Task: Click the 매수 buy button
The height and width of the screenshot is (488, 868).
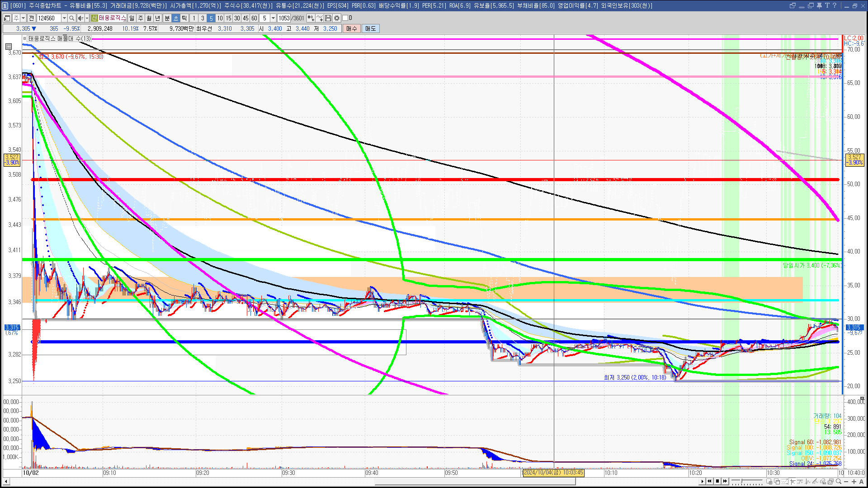Action: pos(352,28)
